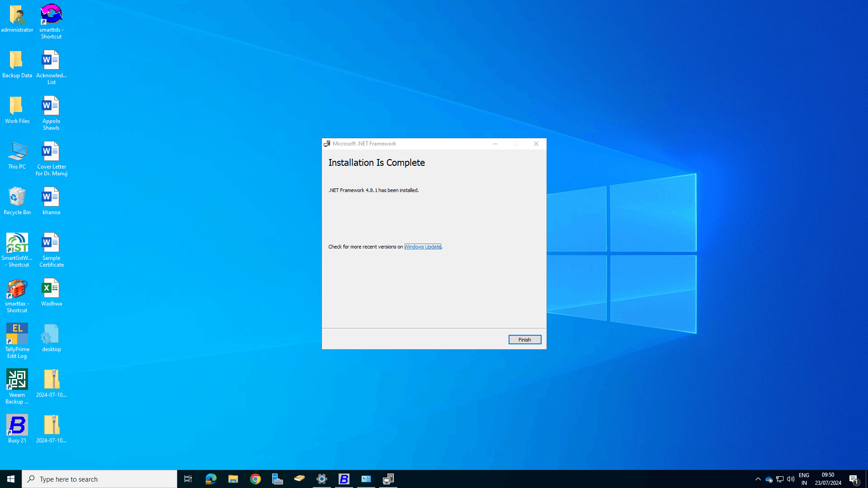Image resolution: width=868 pixels, height=488 pixels.
Task: Switch to the .NET installer taskbar icon
Action: coord(388,479)
